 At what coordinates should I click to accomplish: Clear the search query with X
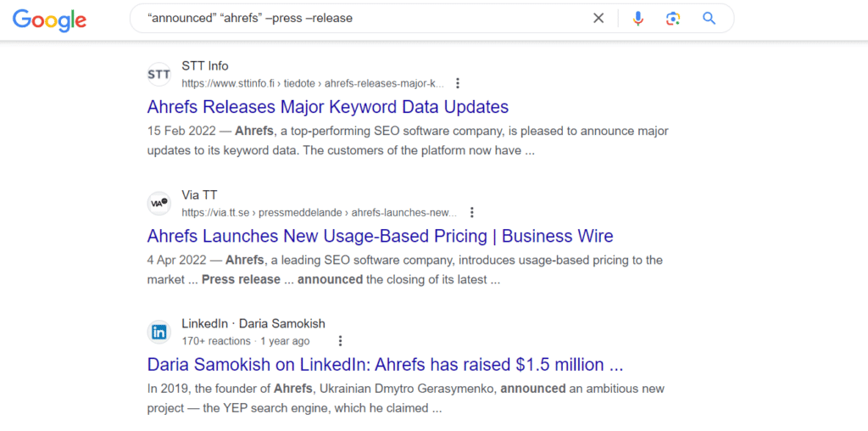coord(598,19)
